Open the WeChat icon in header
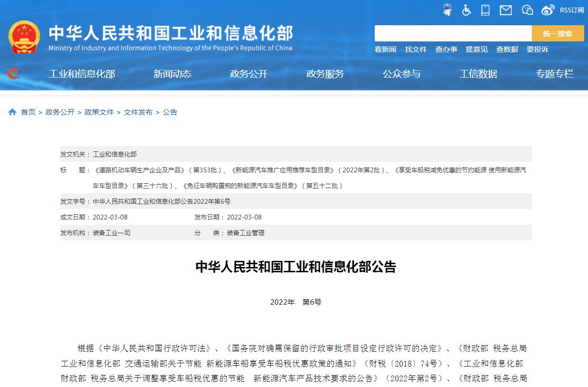The image size is (588, 387). click(x=527, y=10)
